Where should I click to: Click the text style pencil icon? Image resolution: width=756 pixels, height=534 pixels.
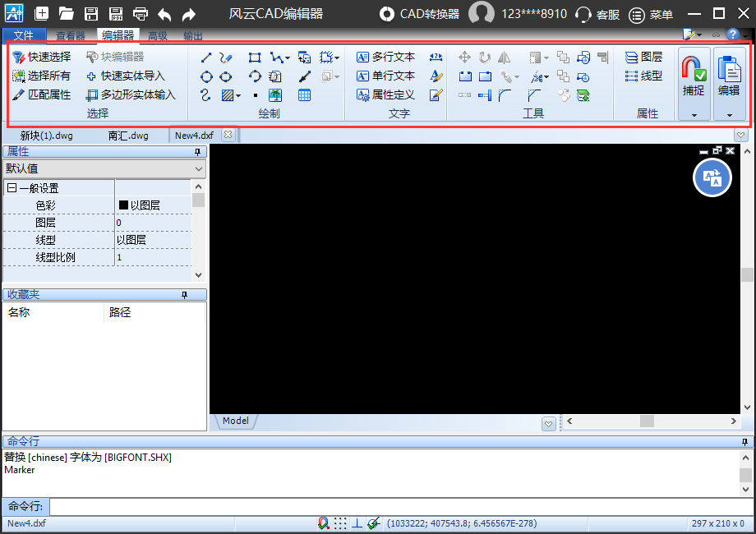pos(436,76)
